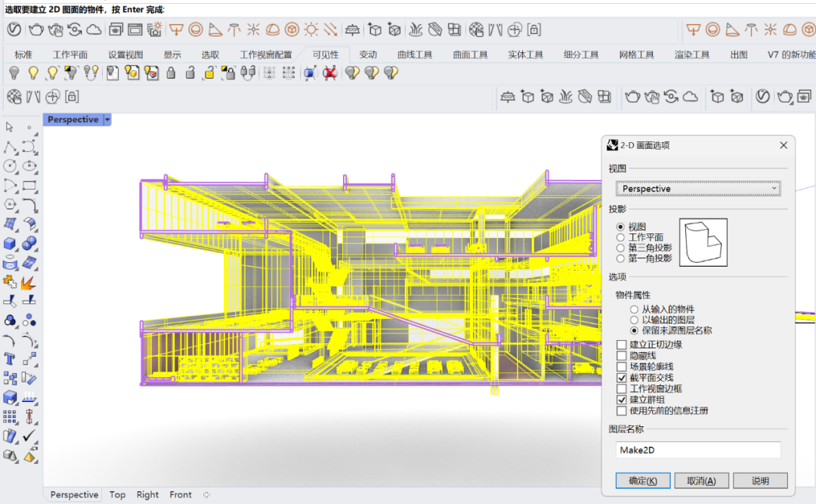Uncheck 建立群组 checkbox
Viewport: 816px width, 504px height.
click(x=621, y=400)
